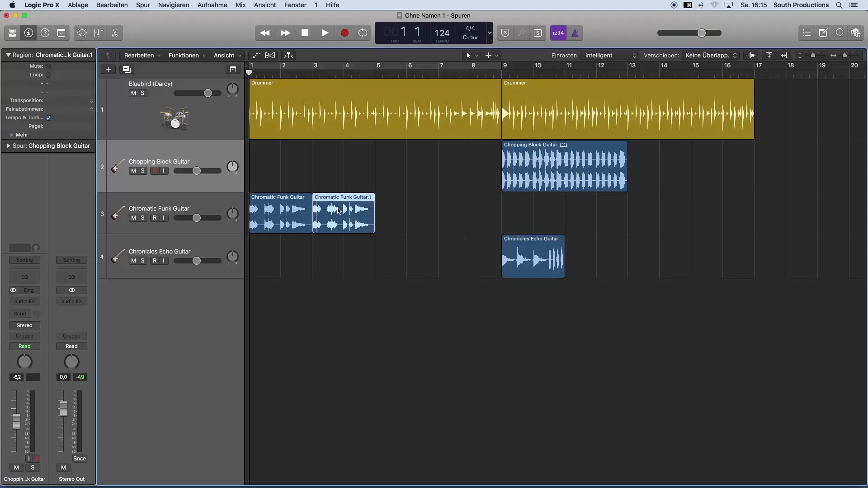Viewport: 868px width, 488px height.
Task: Adjust the Chopping Block Guitar volume slider
Action: [198, 171]
